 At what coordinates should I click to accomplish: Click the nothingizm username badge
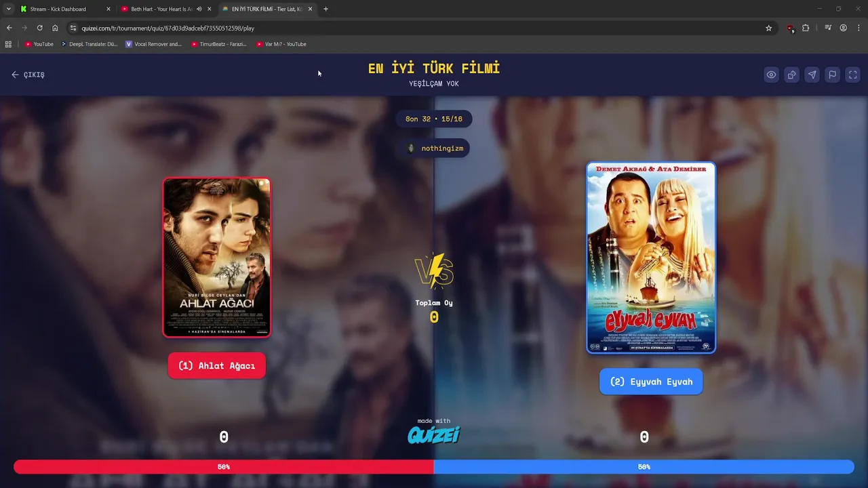[x=434, y=148]
